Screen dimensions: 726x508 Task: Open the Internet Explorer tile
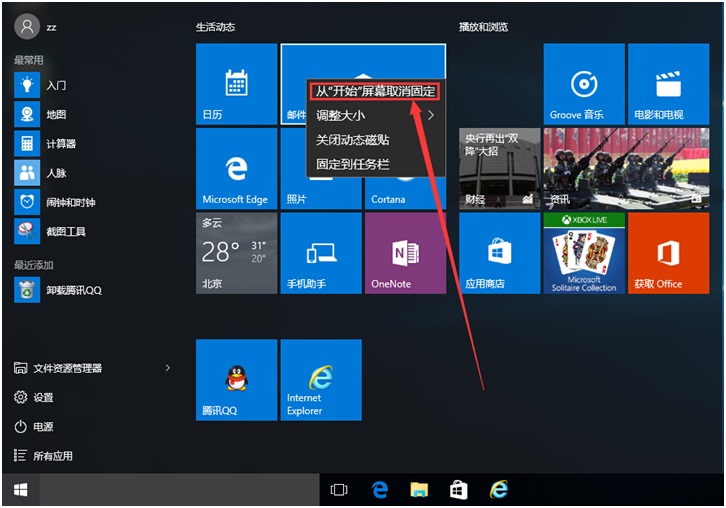pyautogui.click(x=320, y=380)
